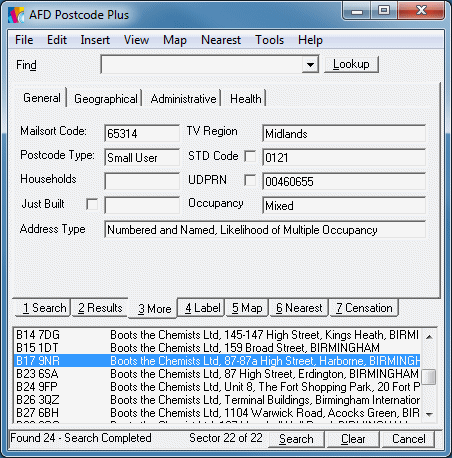Image resolution: width=452 pixels, height=458 pixels.
Task: Click the results list scroll-down arrow
Action: [x=429, y=414]
